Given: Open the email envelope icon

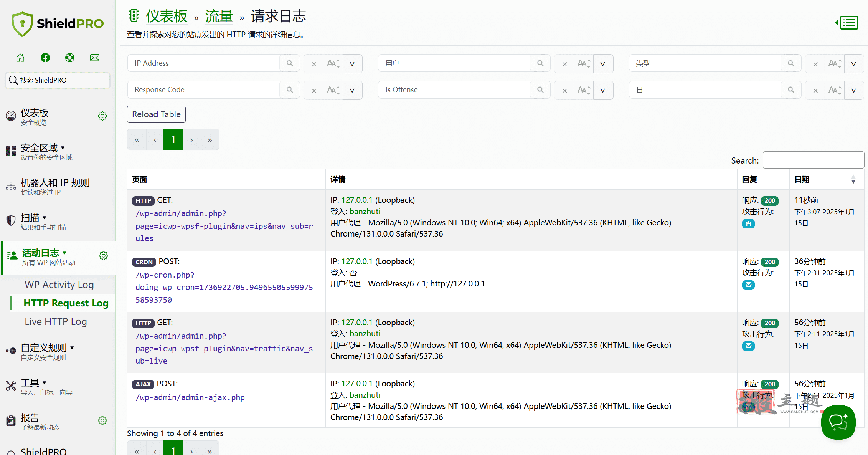Looking at the screenshot, I should (95, 58).
